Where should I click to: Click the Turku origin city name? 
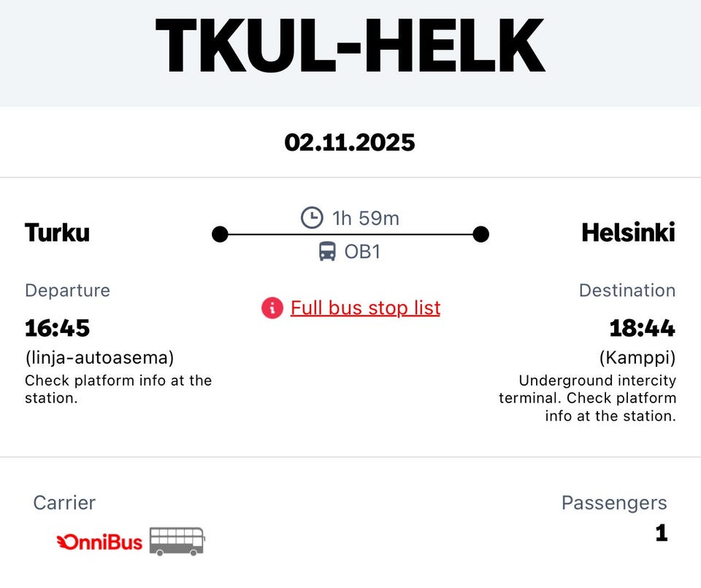(58, 233)
